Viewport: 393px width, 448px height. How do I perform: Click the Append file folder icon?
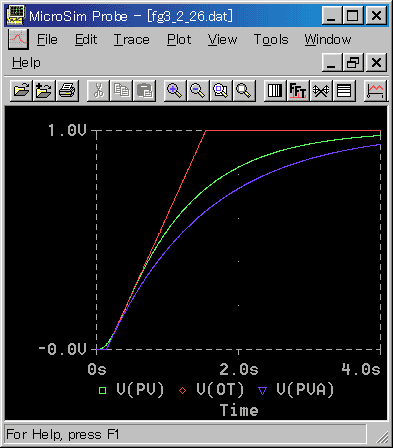pyautogui.click(x=44, y=90)
